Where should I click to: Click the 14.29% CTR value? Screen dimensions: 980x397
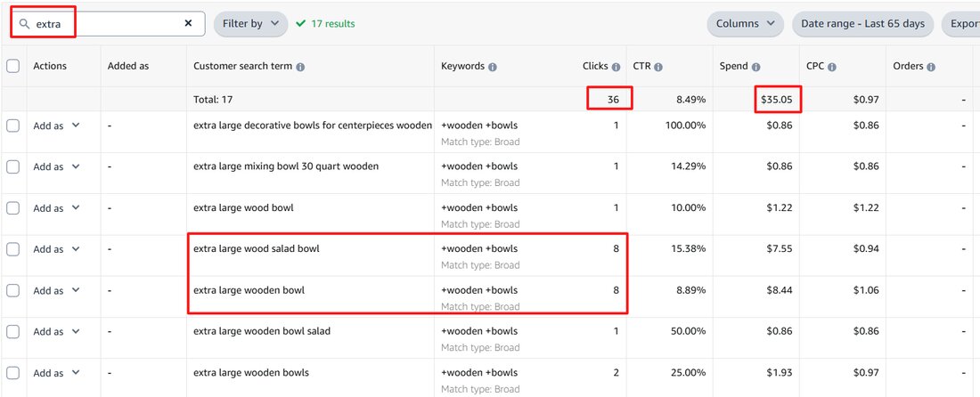click(x=689, y=166)
